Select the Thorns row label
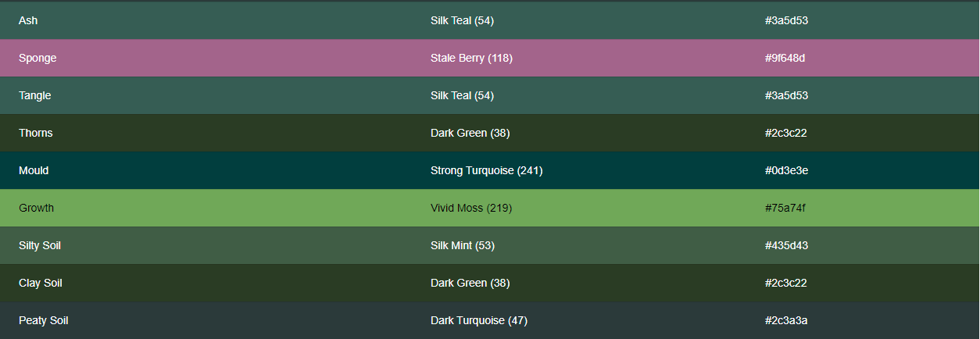Viewport: 980px width, 339px height. click(36, 134)
